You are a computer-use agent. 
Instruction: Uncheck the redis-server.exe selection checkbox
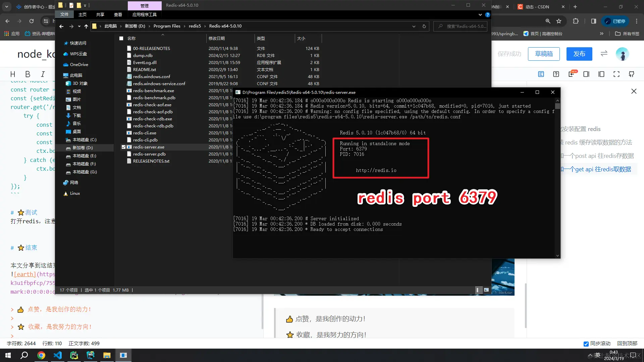[124, 147]
